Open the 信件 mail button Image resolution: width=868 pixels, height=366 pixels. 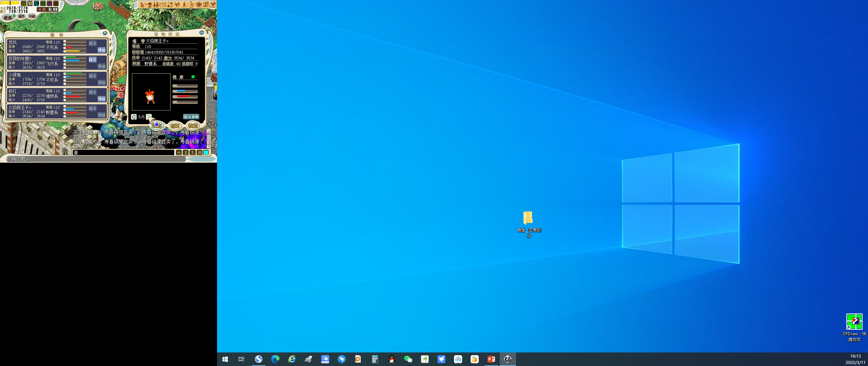tap(21, 16)
